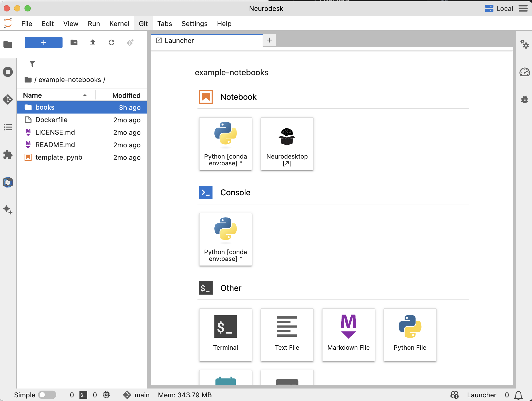Screen dimensions: 532x401
Task: Show the Table of Contents panel
Action: (x=8, y=127)
